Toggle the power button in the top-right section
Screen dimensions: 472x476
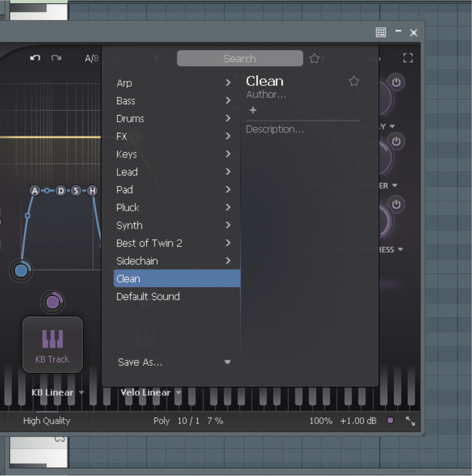coord(397,82)
